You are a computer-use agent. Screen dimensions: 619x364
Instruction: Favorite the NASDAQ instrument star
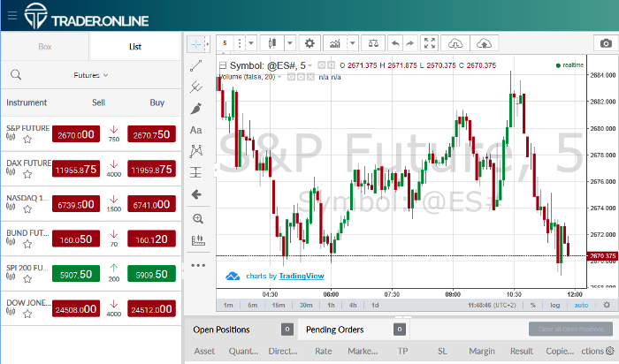pos(27,209)
